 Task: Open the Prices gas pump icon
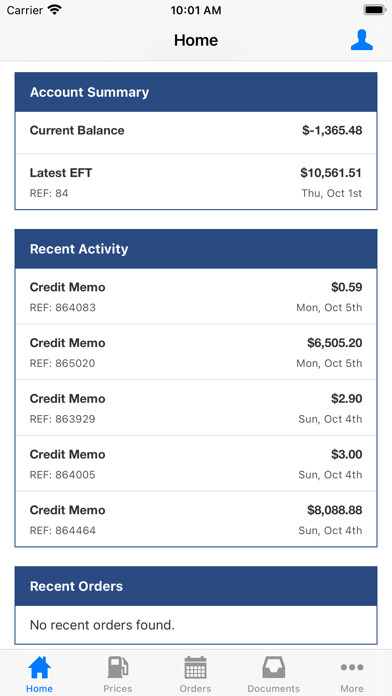pyautogui.click(x=118, y=667)
